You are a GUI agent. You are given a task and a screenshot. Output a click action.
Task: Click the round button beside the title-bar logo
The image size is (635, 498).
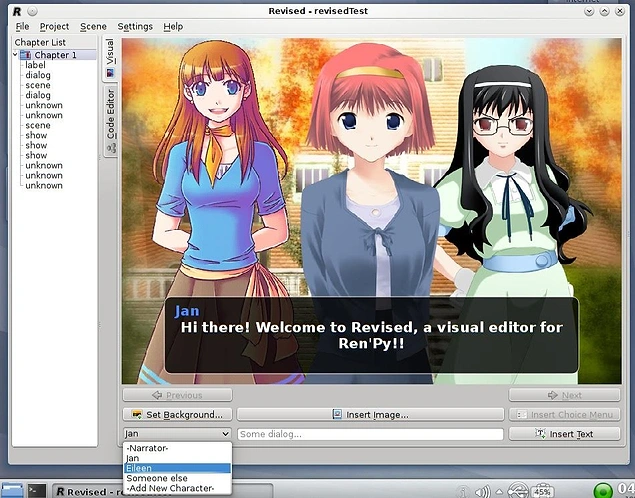[x=32, y=11]
